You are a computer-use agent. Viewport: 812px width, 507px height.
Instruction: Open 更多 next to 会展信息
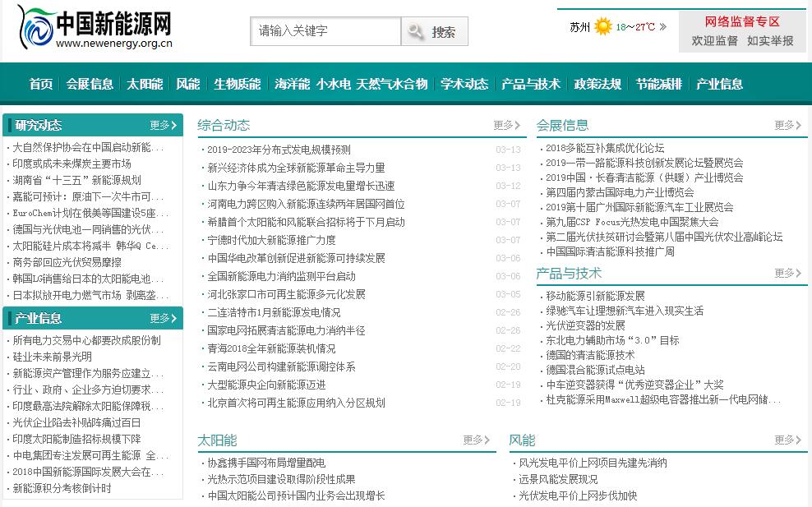(788, 125)
